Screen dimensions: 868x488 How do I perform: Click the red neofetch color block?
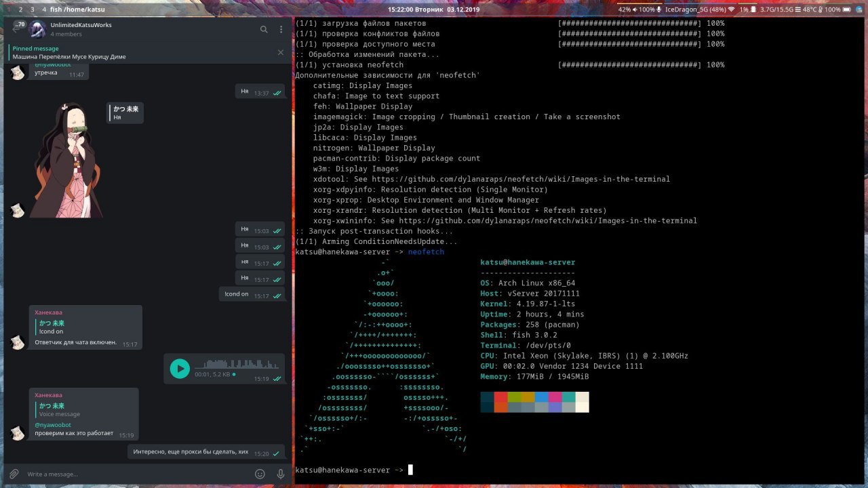pos(500,396)
